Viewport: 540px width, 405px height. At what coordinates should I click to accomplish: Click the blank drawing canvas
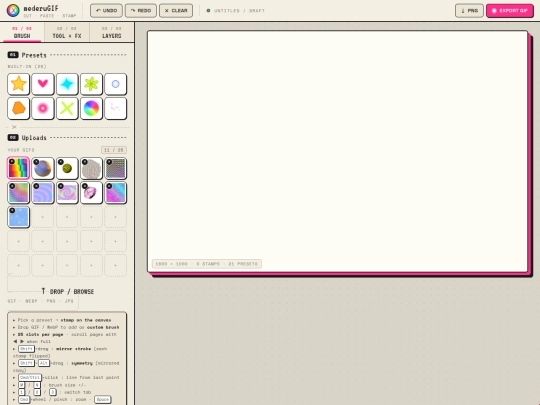pyautogui.click(x=338, y=152)
